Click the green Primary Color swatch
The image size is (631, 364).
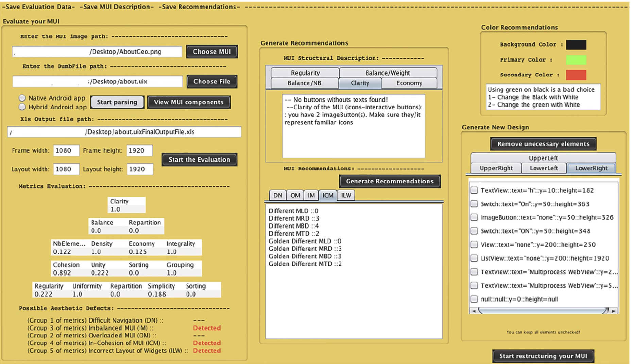(x=576, y=60)
